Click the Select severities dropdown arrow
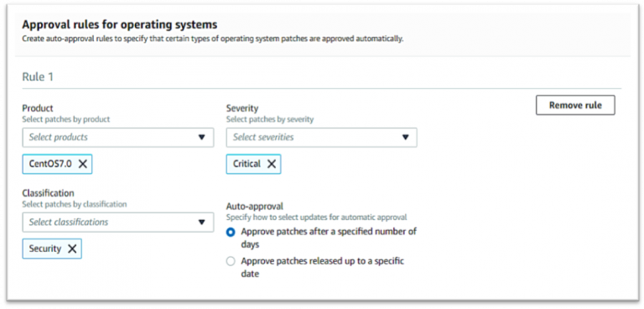This screenshot has height=309, width=644. pyautogui.click(x=405, y=138)
